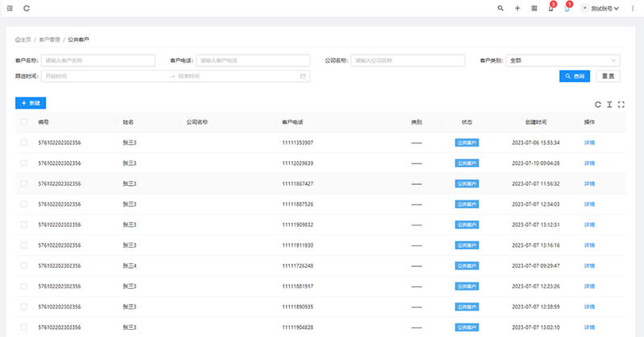The width and height of the screenshot is (644, 337).
Task: Check the row with phone 11111726248
Action: [x=24, y=265]
